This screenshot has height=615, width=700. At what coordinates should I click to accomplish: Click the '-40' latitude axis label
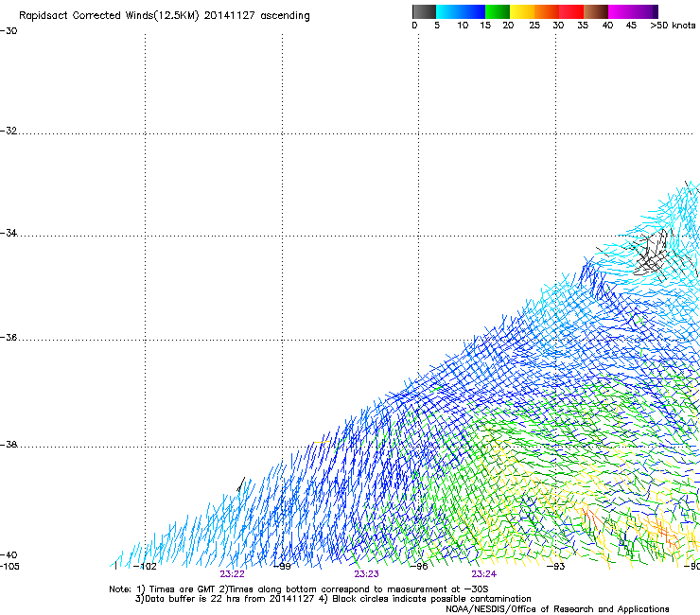[9, 555]
